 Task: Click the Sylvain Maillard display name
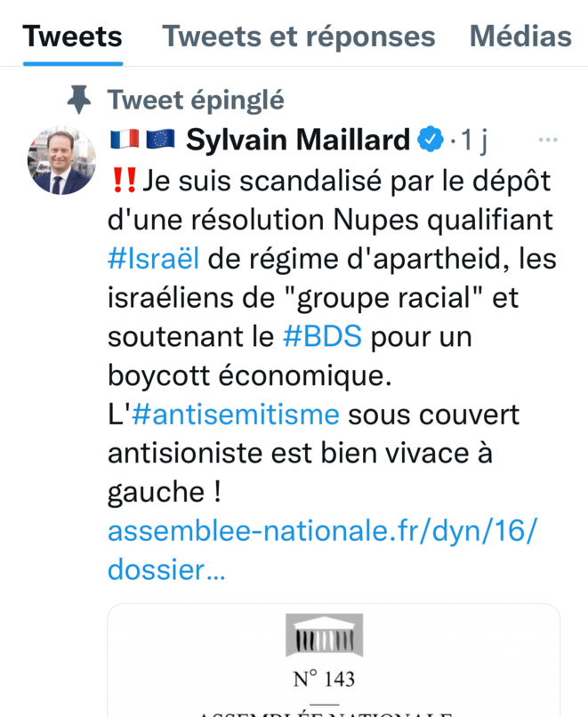pyautogui.click(x=298, y=140)
